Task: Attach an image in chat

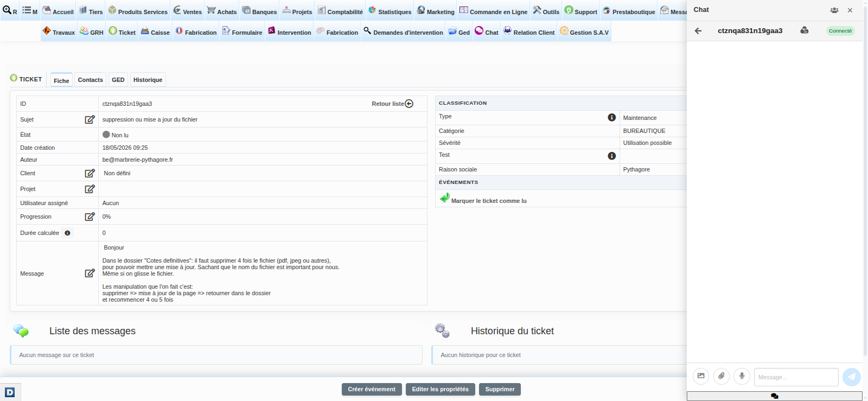Action: pos(701,376)
